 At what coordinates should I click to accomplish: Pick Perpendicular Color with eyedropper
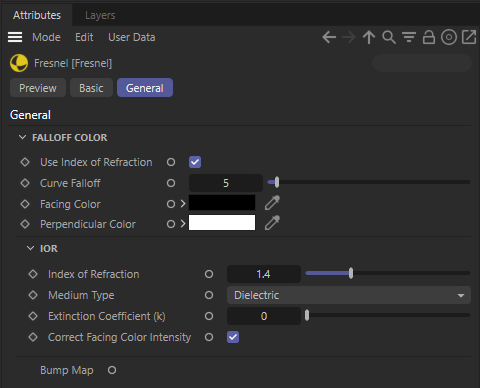pyautogui.click(x=272, y=223)
